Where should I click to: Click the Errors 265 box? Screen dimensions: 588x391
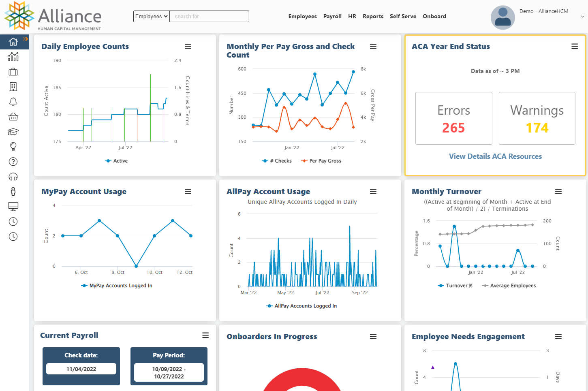click(x=453, y=118)
